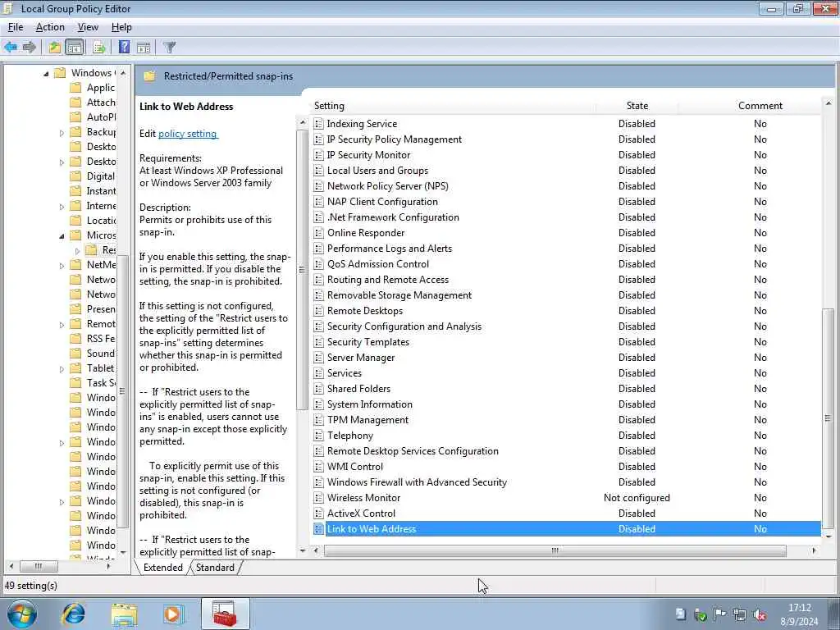
Task: Open the File menu
Action: (16, 27)
